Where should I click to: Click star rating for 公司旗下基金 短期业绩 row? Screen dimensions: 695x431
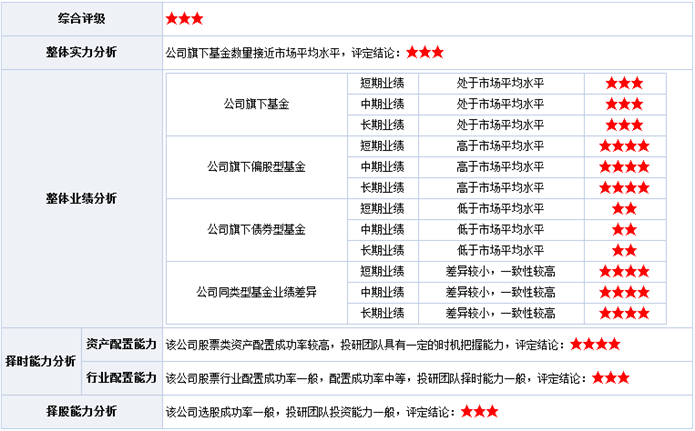pyautogui.click(x=624, y=83)
